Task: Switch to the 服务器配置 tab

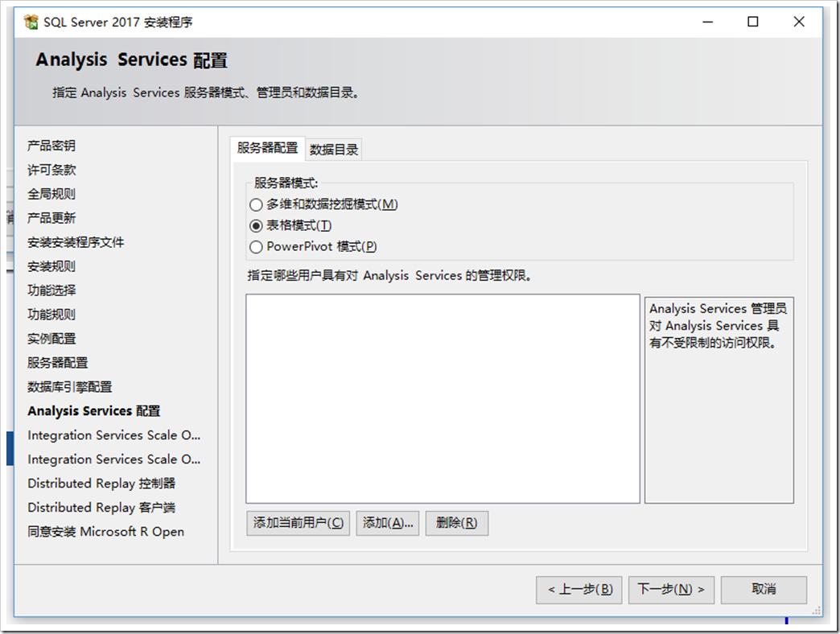Action: [267, 148]
